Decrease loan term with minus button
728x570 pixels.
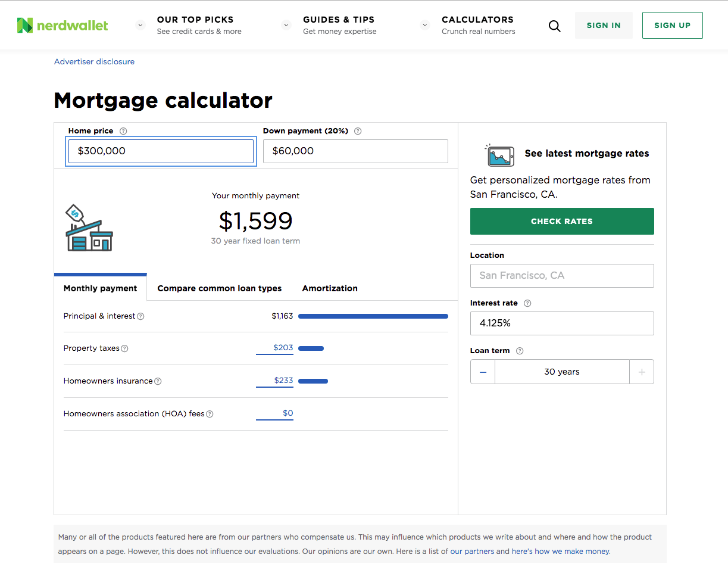[483, 372]
